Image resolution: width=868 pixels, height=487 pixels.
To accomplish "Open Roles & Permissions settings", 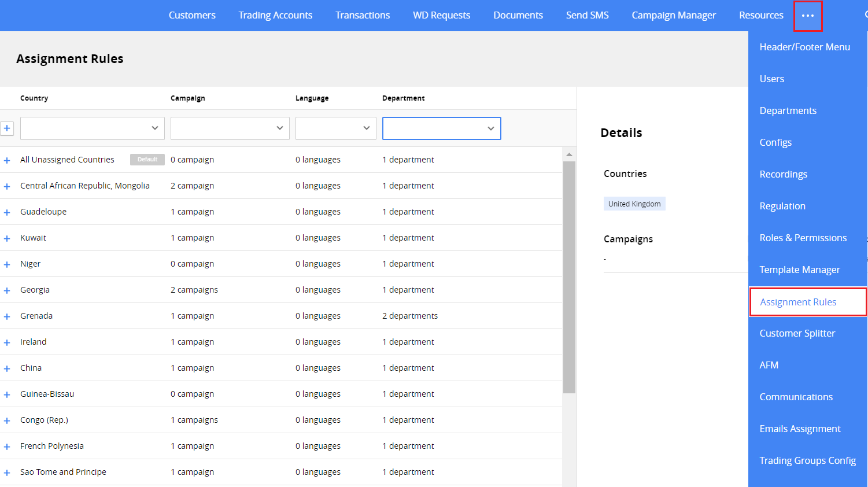I will coord(803,237).
